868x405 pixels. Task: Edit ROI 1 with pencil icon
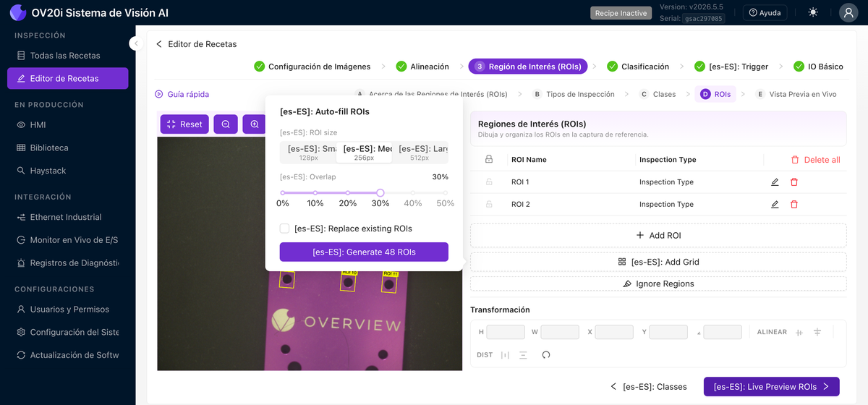pos(775,182)
